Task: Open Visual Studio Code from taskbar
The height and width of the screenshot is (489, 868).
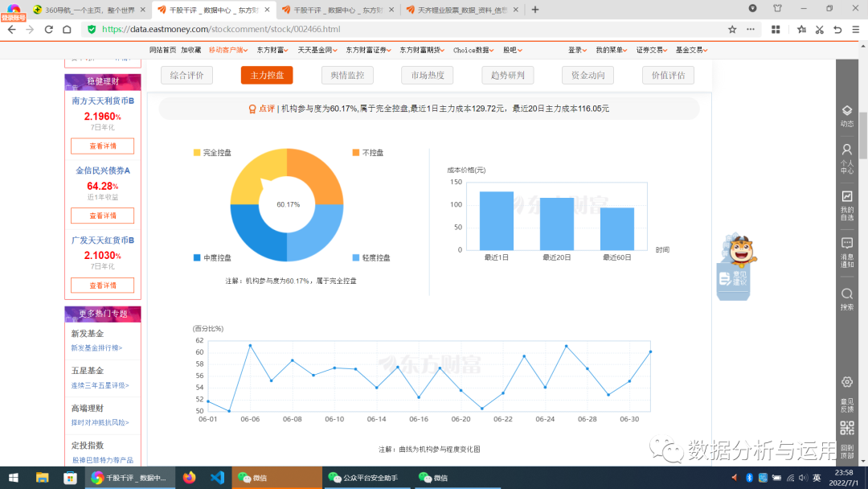Action: click(217, 478)
